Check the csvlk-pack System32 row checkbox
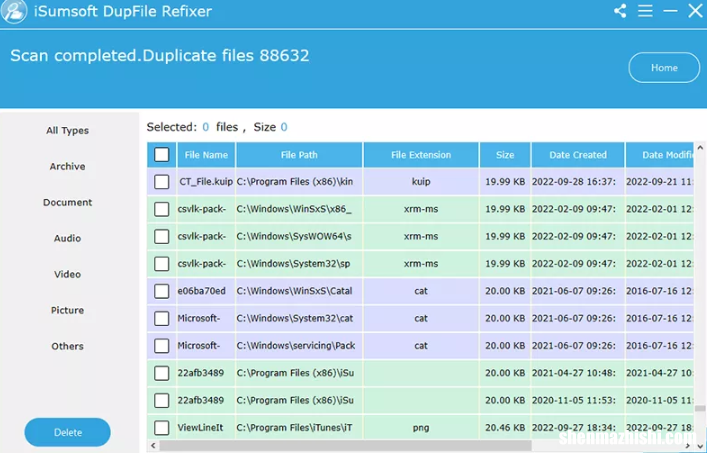The image size is (707, 453). coord(161,264)
